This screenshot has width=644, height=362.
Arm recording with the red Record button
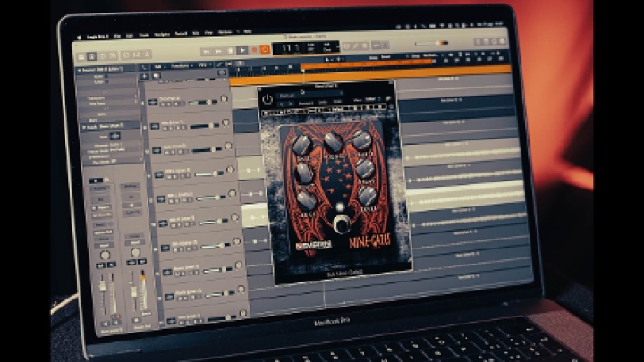coord(254,50)
